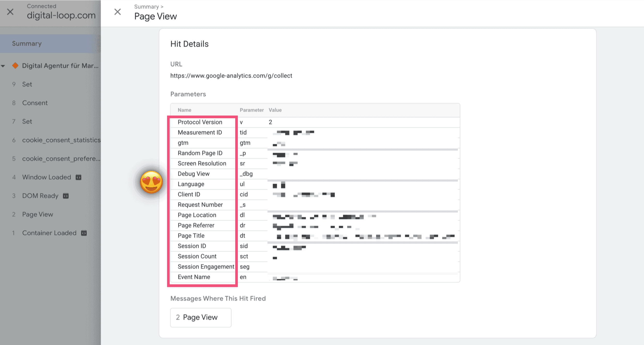The width and height of the screenshot is (644, 345).
Task: Click the Page View button under Messages
Action: (x=201, y=317)
